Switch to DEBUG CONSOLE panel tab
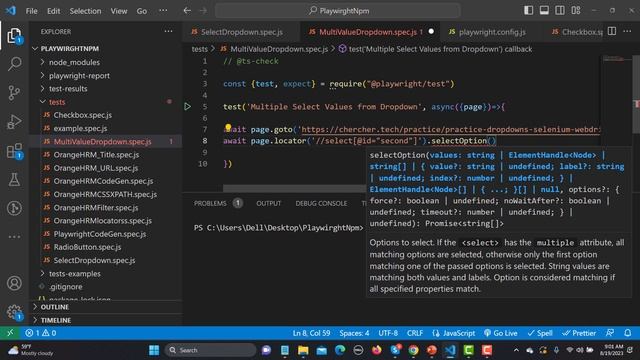The image size is (640, 360). point(321,203)
